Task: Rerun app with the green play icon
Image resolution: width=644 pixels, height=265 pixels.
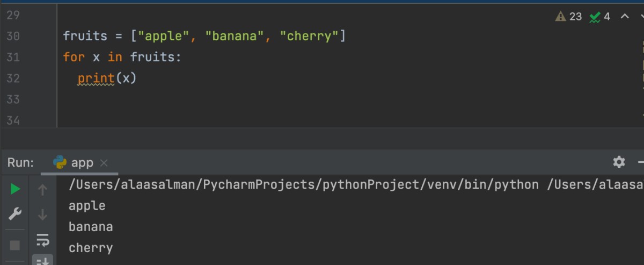Action: [15, 189]
